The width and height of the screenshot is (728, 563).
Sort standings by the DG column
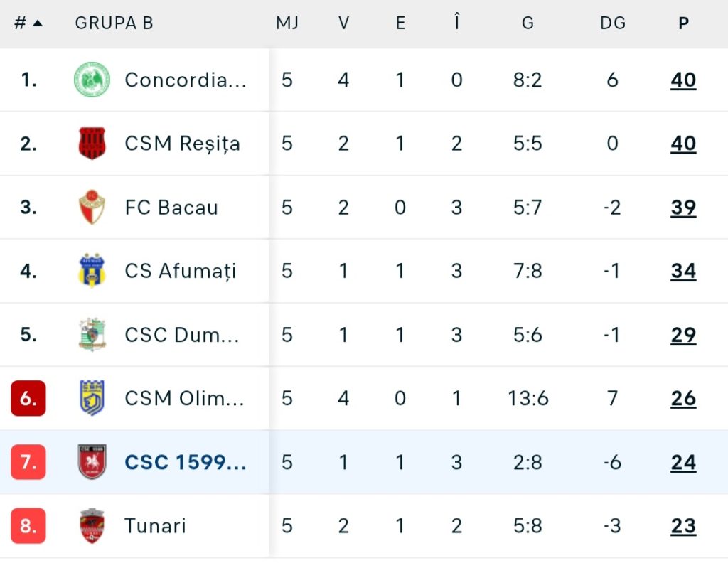click(x=612, y=23)
